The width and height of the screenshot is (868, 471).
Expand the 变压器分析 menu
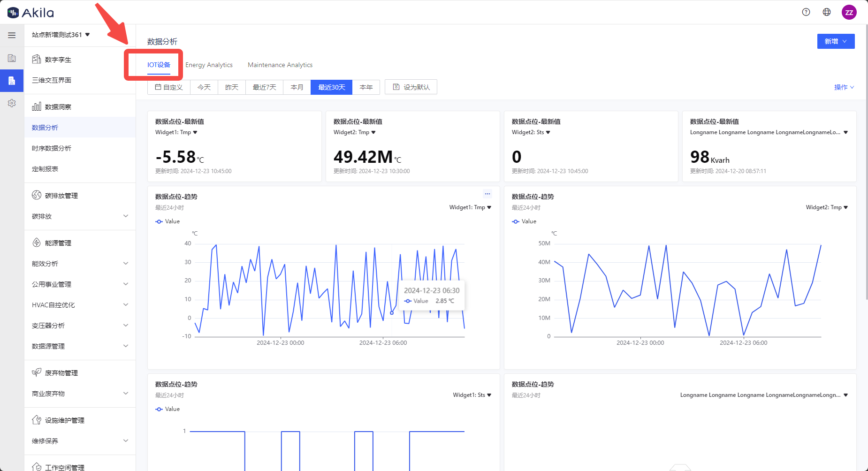tap(80, 326)
